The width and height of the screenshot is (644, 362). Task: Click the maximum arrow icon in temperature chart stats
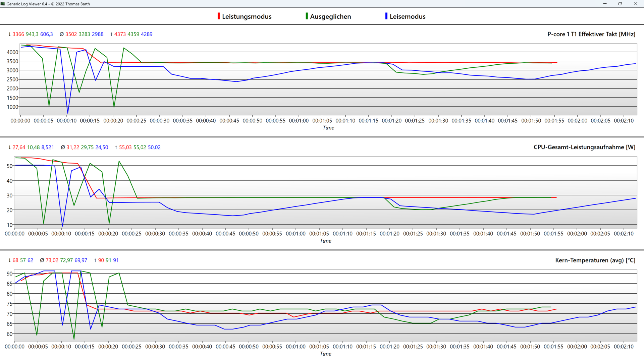[x=95, y=260]
